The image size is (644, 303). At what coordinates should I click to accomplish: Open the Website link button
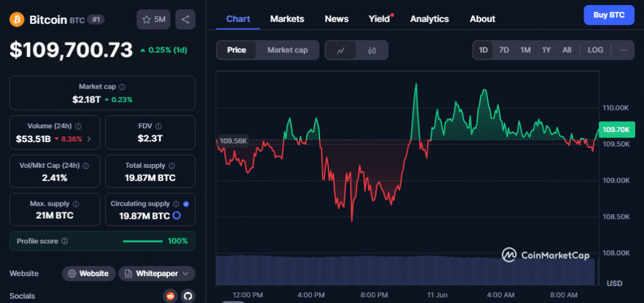pyautogui.click(x=88, y=273)
